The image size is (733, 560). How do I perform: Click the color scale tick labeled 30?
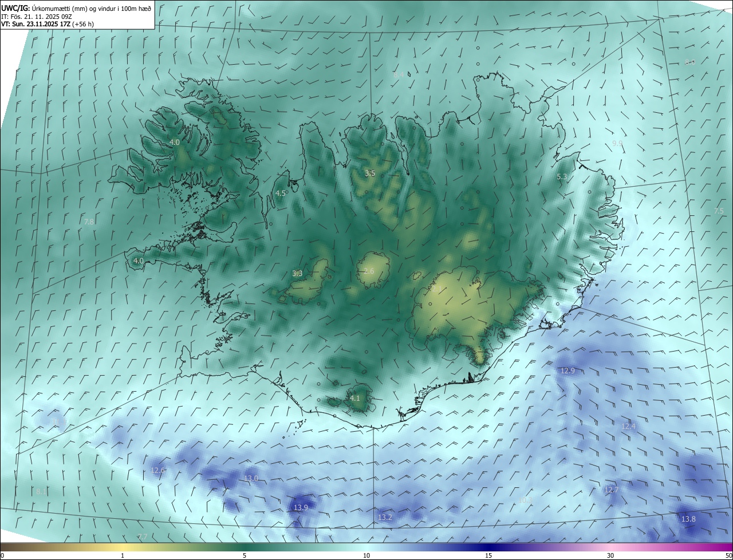pyautogui.click(x=610, y=555)
